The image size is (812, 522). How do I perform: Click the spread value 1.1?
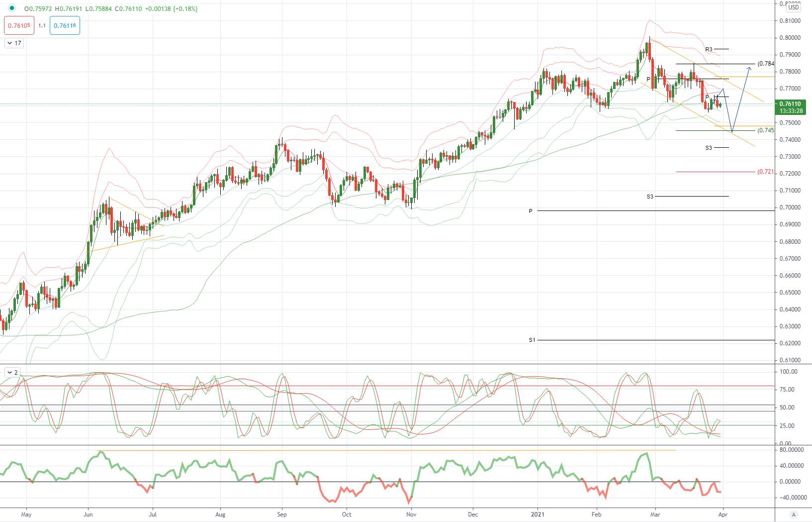42,25
